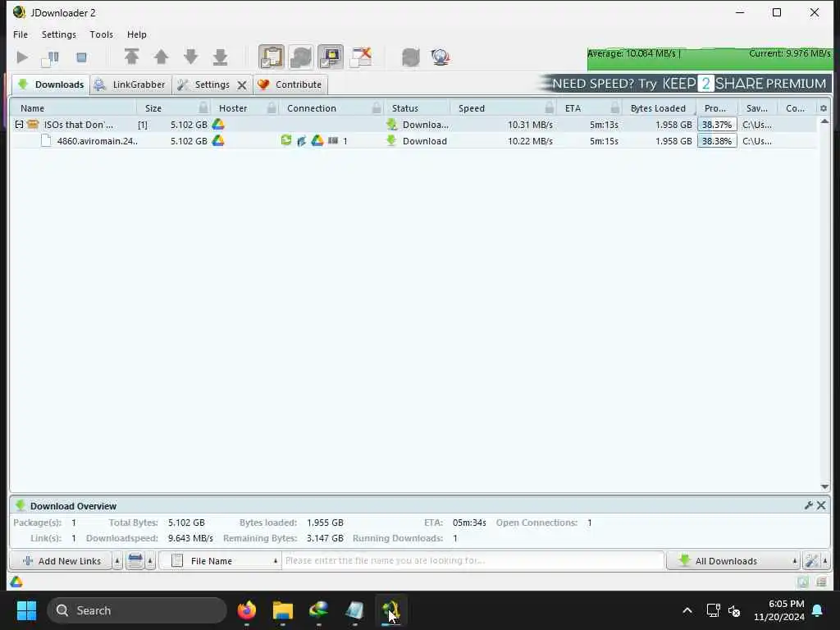This screenshot has height=630, width=840.
Task: Click the vertical scrollbar up arrow
Action: point(824,121)
